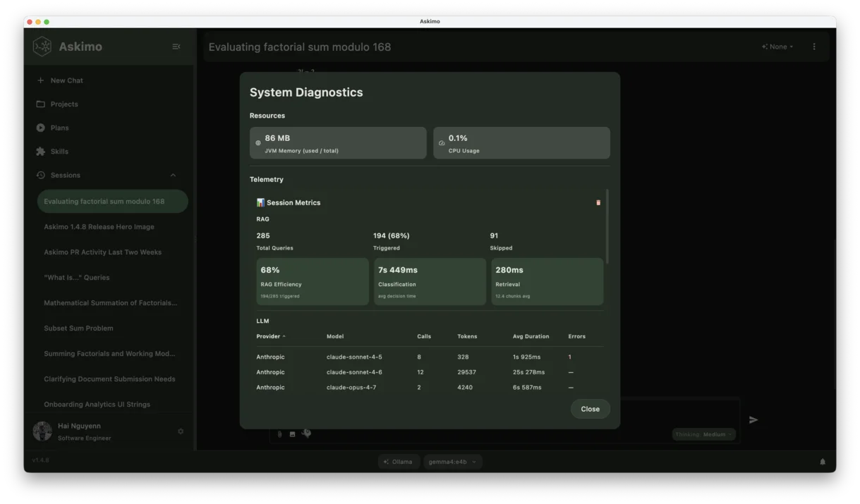The width and height of the screenshot is (860, 504).
Task: Click the 4240 tokens value
Action: pyautogui.click(x=465, y=388)
